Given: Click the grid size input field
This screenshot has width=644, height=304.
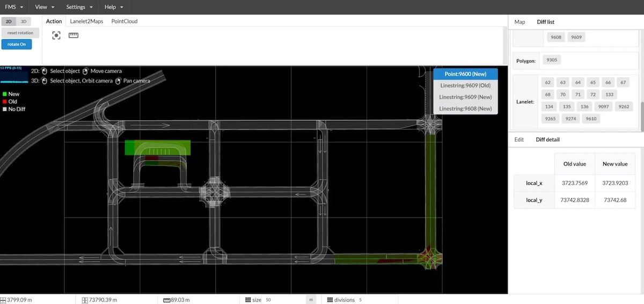Looking at the screenshot, I should (x=283, y=300).
